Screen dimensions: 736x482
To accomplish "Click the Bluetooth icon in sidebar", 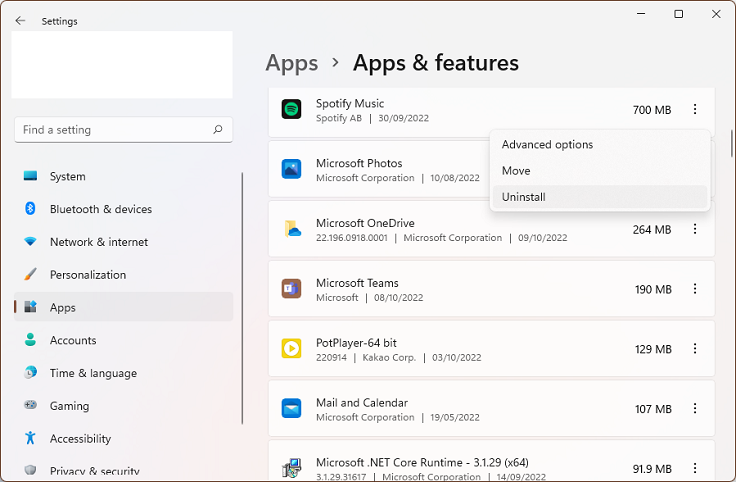I will click(x=31, y=208).
